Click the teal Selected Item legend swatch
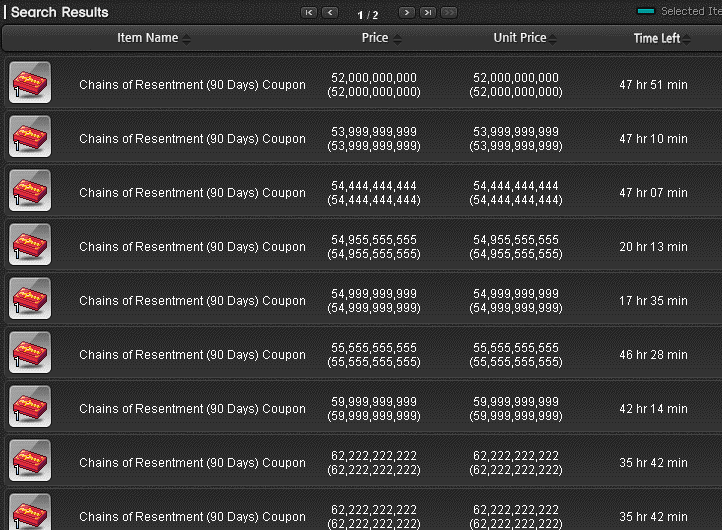Viewport: 722px width, 530px height. coord(646,11)
